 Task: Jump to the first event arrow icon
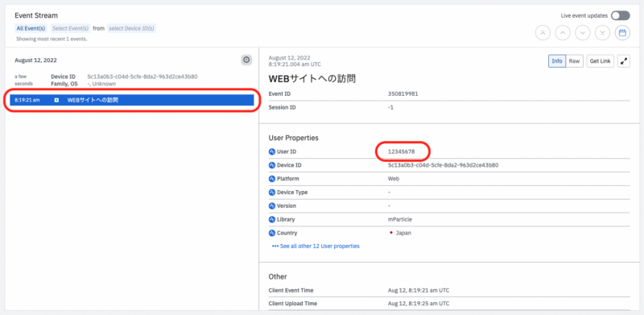tap(543, 33)
